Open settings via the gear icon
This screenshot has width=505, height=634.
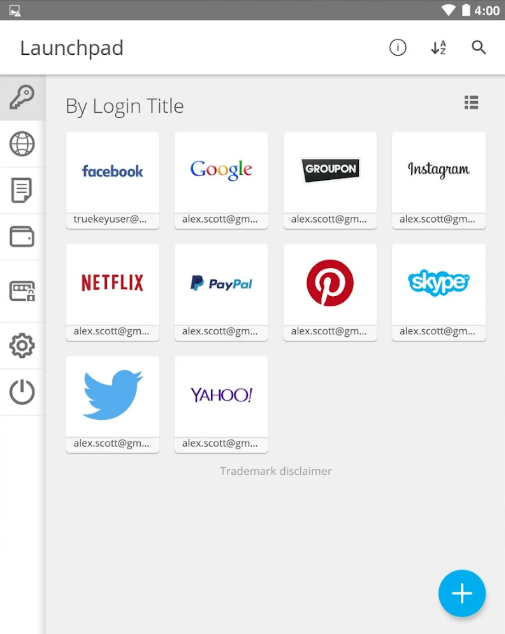(22, 346)
